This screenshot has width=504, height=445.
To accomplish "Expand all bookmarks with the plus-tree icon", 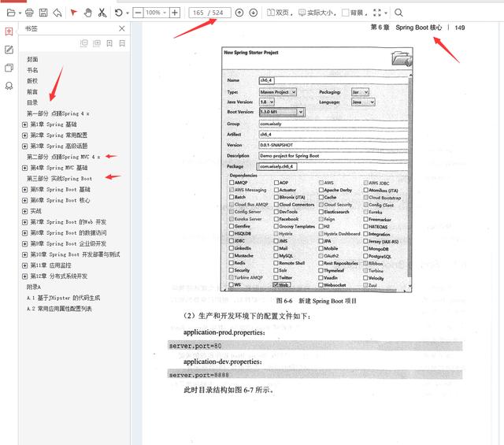I will click(x=97, y=43).
